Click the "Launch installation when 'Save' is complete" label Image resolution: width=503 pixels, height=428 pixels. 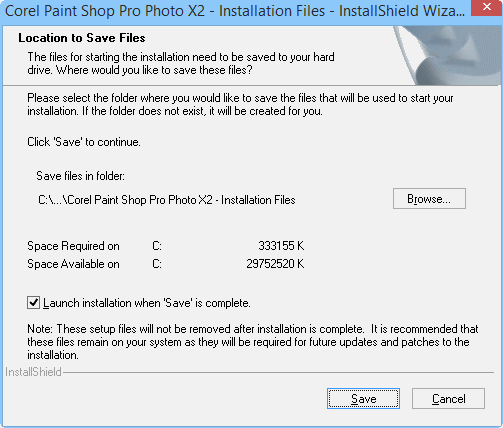pos(147,303)
